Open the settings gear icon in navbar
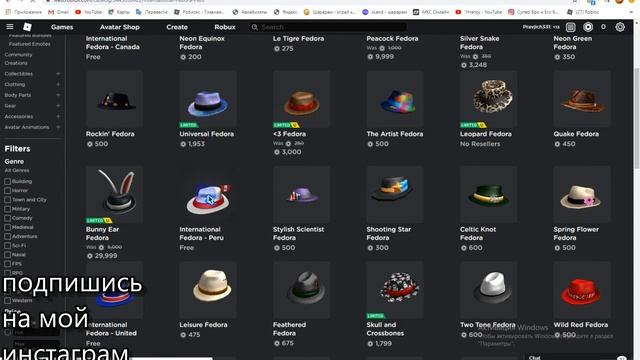The width and height of the screenshot is (640, 360). point(620,27)
